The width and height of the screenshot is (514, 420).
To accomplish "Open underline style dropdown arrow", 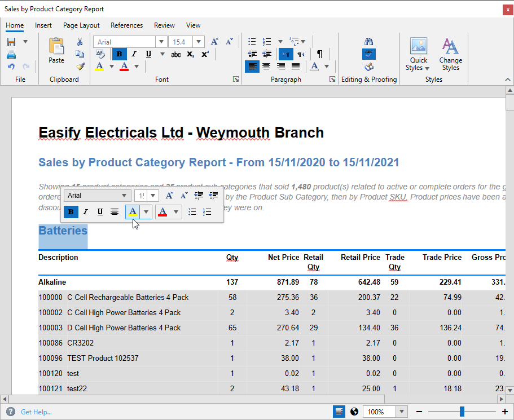I will [162, 54].
